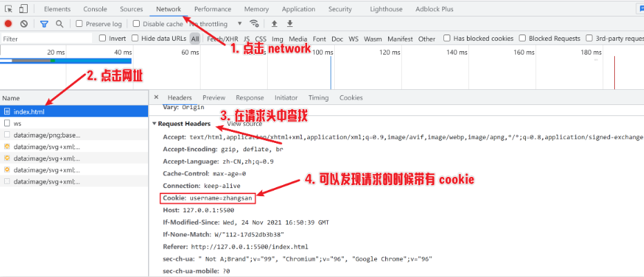This screenshot has height=277, width=644.
Task: Tick the Blocked Requests checkbox
Action: click(522, 38)
